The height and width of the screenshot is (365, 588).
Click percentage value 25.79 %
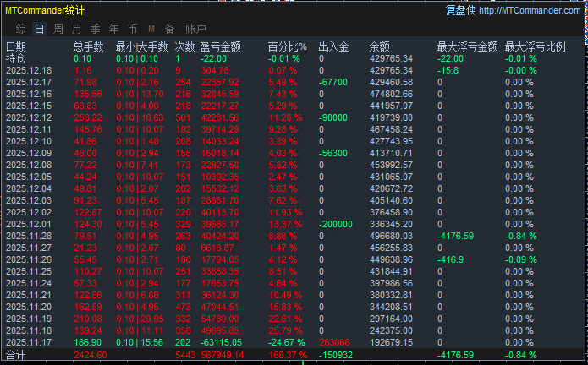pos(285,330)
